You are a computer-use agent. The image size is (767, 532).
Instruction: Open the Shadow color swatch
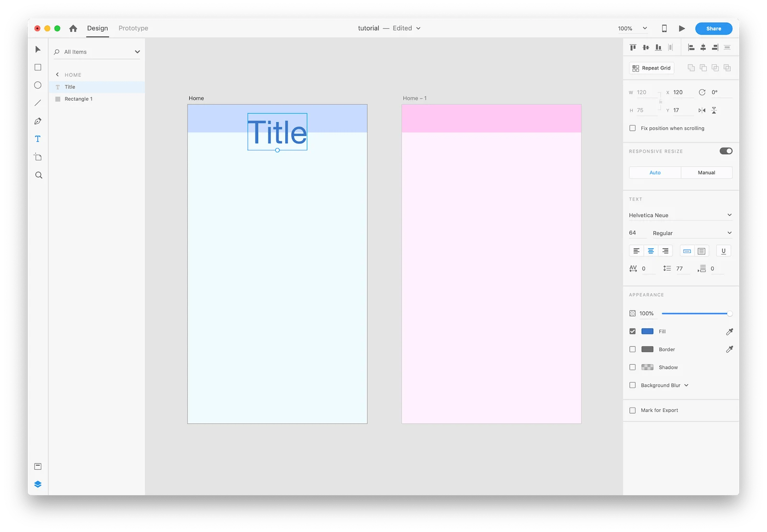coord(648,367)
